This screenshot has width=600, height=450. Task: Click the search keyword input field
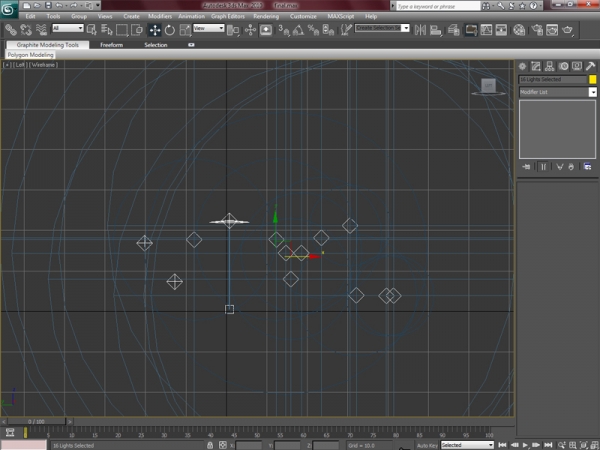pyautogui.click(x=438, y=6)
